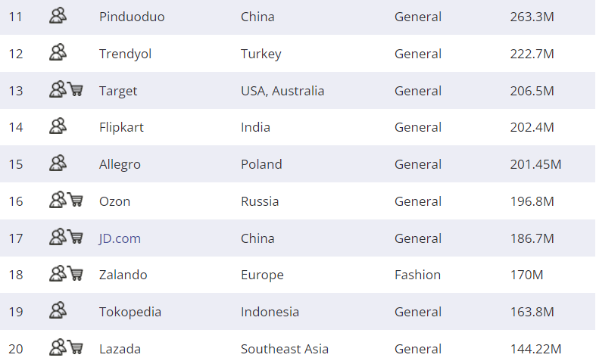This screenshot has height=364, width=596.
Task: Click the Fashion category in Zalando row
Action: click(417, 275)
